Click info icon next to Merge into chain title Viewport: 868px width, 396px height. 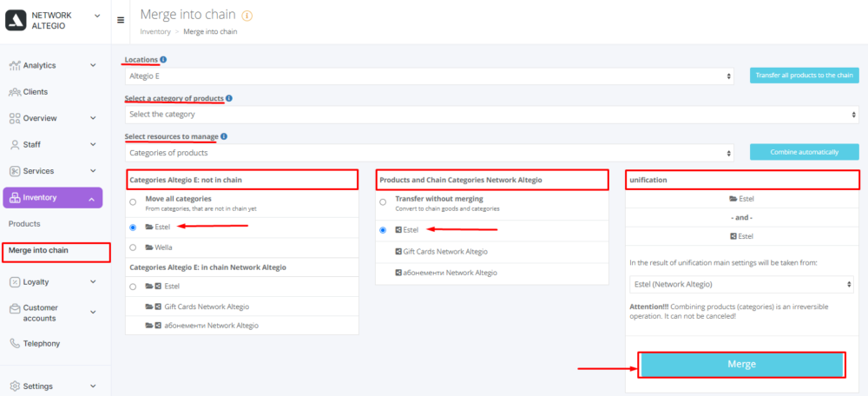tap(247, 16)
